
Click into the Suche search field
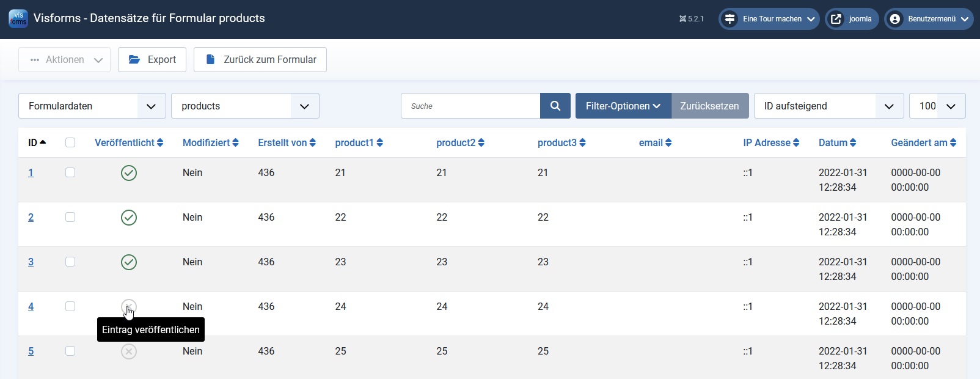tap(470, 106)
